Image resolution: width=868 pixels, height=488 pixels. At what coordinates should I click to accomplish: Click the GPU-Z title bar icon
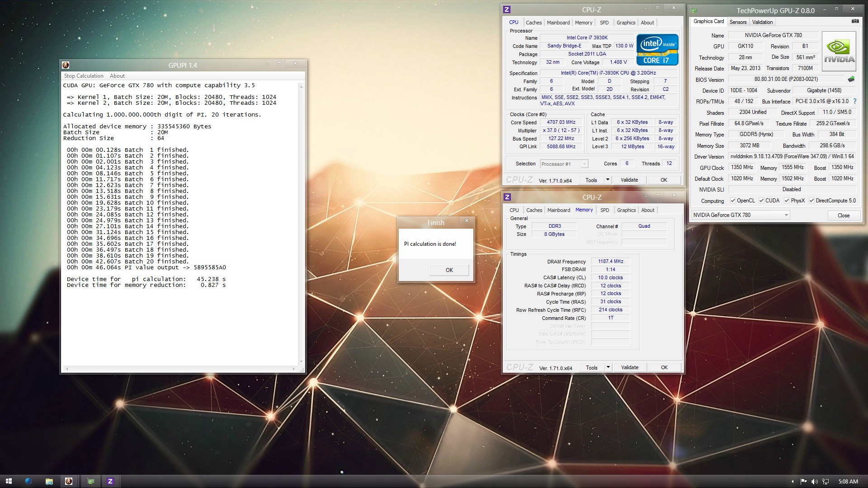(x=694, y=10)
